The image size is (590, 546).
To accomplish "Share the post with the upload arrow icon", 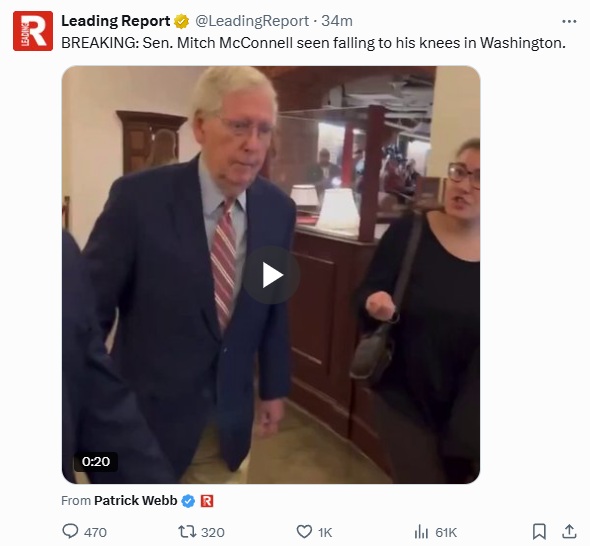I will [x=569, y=531].
